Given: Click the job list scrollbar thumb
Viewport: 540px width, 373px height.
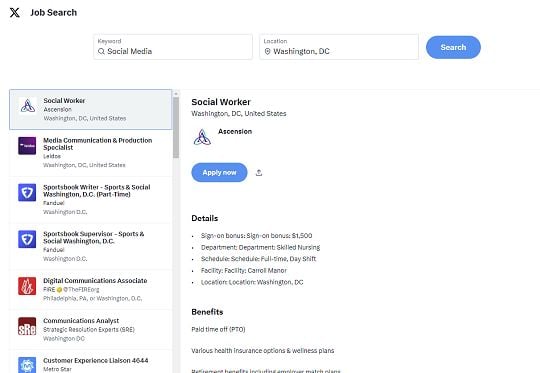Looking at the screenshot, I should (x=176, y=127).
